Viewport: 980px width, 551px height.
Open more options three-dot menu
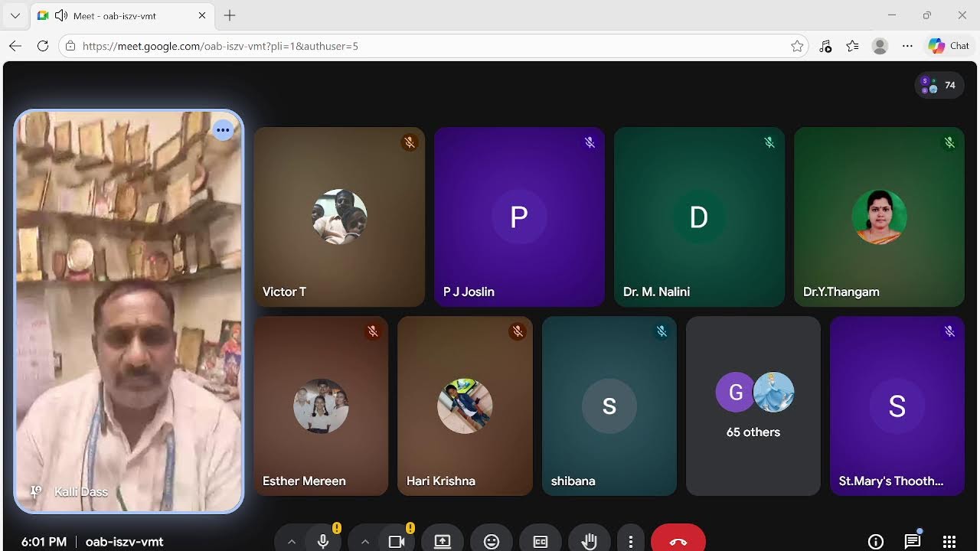[x=630, y=541]
